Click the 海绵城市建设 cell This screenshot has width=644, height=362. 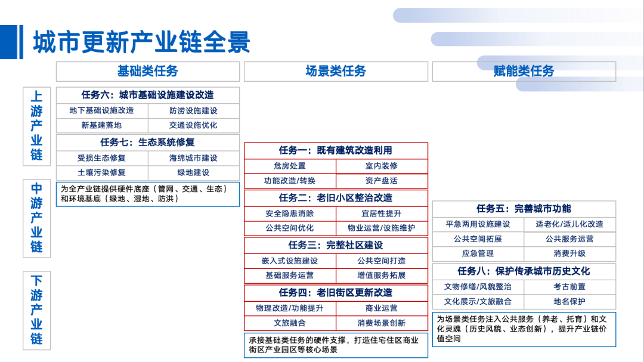193,158
